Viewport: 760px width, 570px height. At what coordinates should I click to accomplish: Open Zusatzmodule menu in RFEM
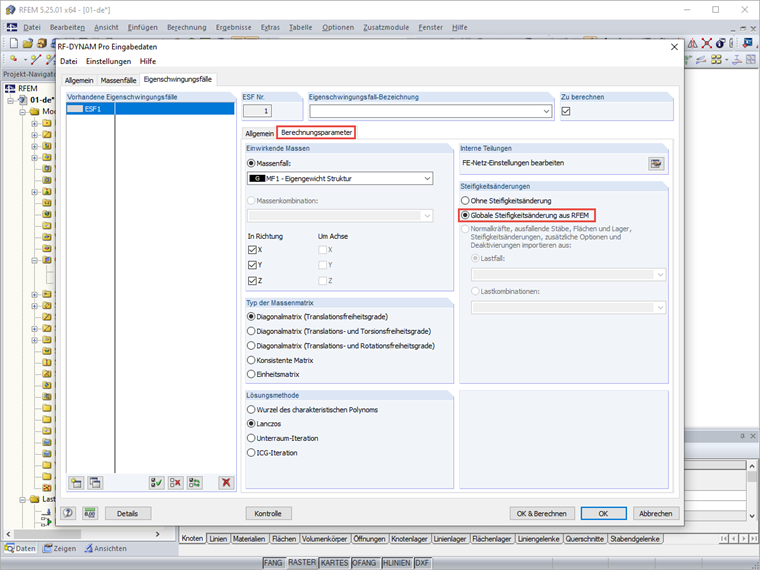pos(386,28)
